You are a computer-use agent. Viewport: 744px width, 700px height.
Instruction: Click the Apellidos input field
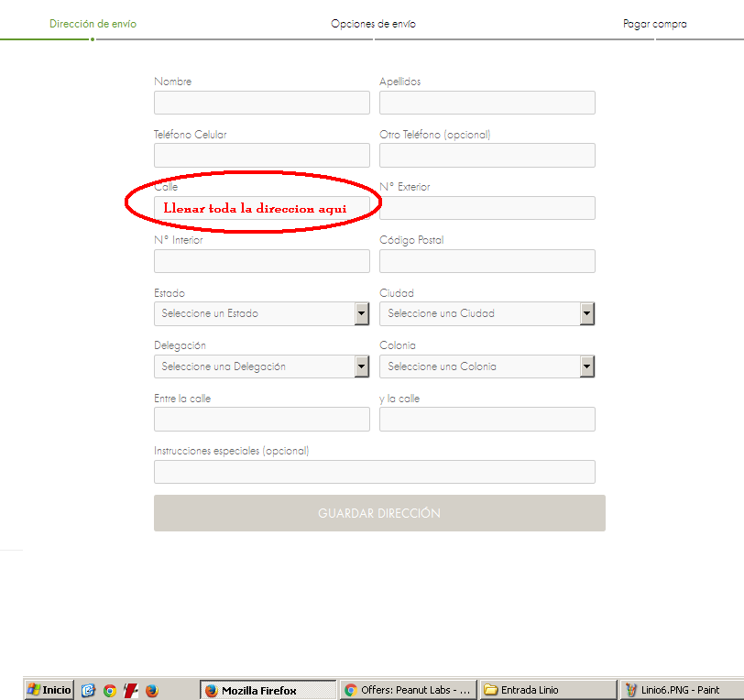click(x=487, y=103)
